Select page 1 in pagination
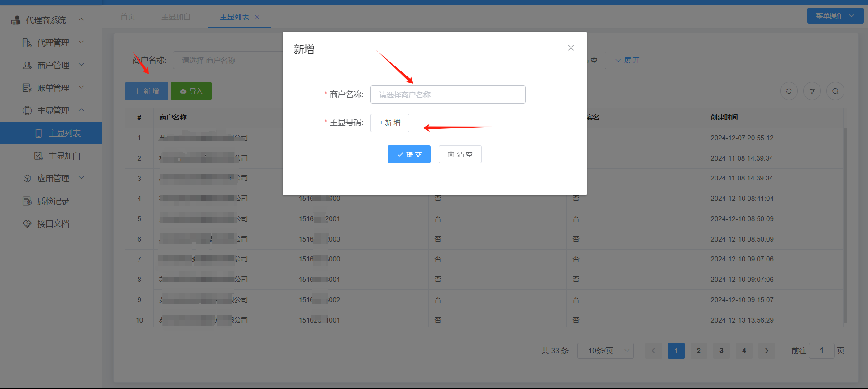 pyautogui.click(x=676, y=351)
